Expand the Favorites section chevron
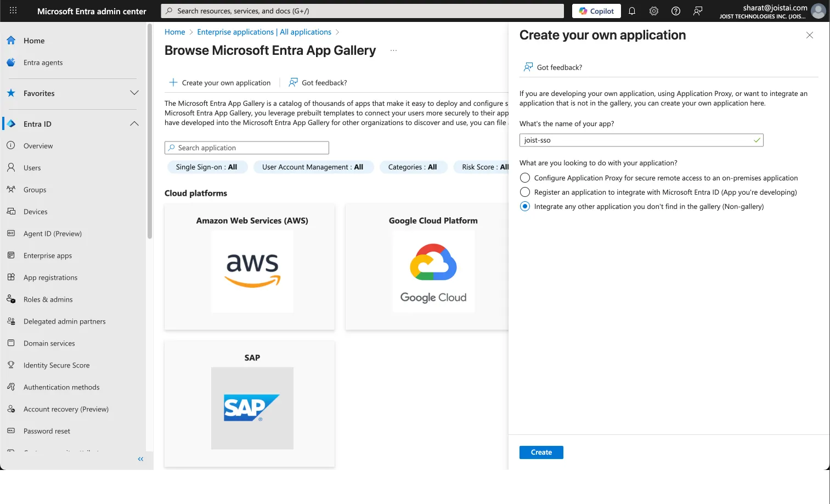The height and width of the screenshot is (504, 830). coord(134,93)
